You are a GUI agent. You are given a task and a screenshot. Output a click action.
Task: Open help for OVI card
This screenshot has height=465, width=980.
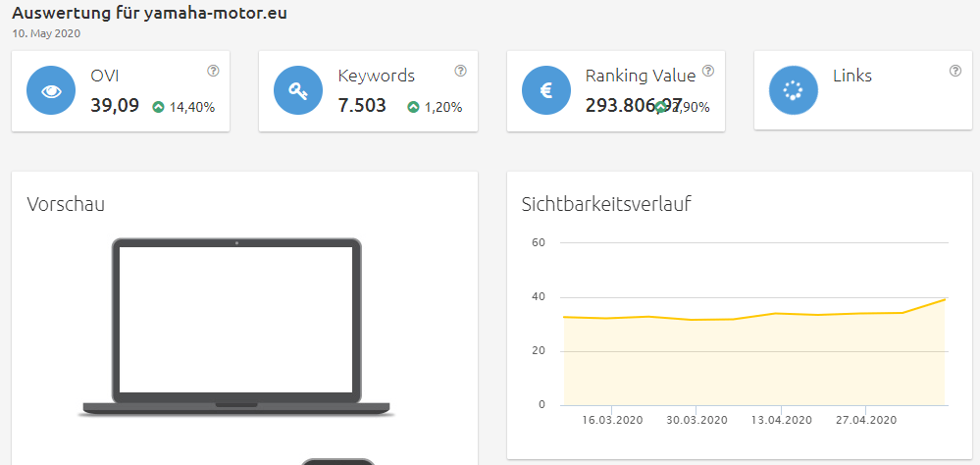click(213, 71)
